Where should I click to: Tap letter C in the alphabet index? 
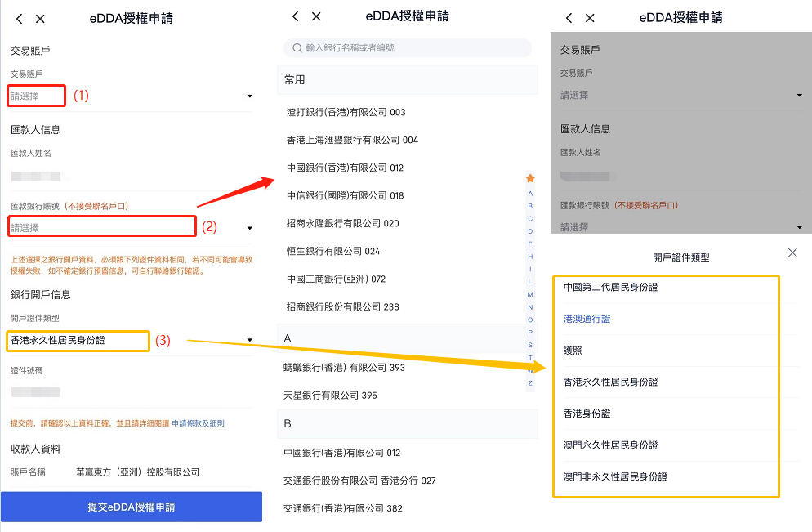[530, 218]
